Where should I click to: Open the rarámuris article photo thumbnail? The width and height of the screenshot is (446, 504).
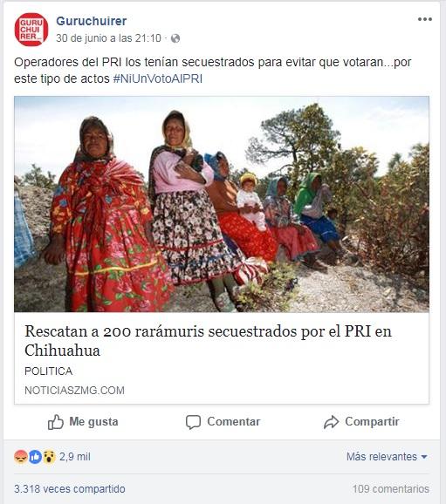(x=222, y=204)
